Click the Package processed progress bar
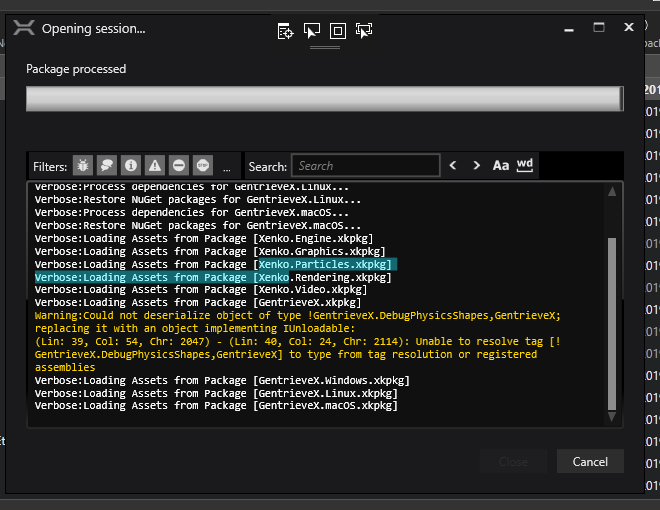Screen dimensions: 660x510 tap(325, 99)
